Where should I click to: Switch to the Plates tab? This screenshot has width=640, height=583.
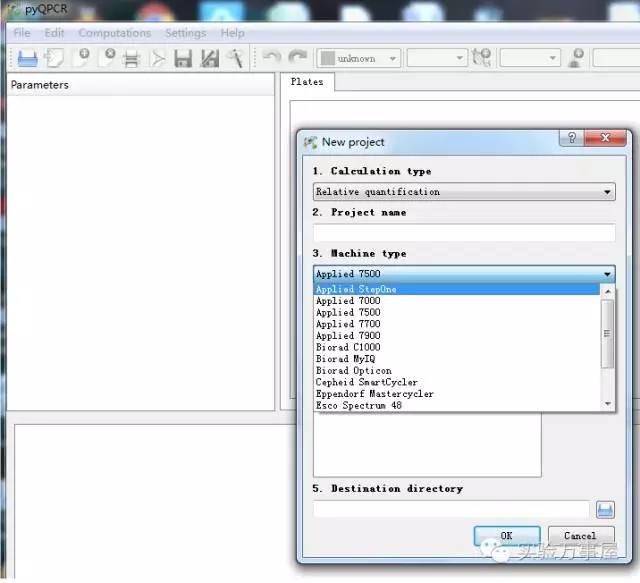coord(307,82)
